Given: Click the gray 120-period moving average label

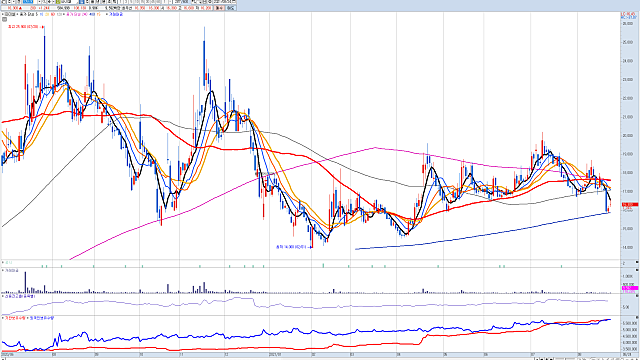Looking at the screenshot, I should coord(60,14).
